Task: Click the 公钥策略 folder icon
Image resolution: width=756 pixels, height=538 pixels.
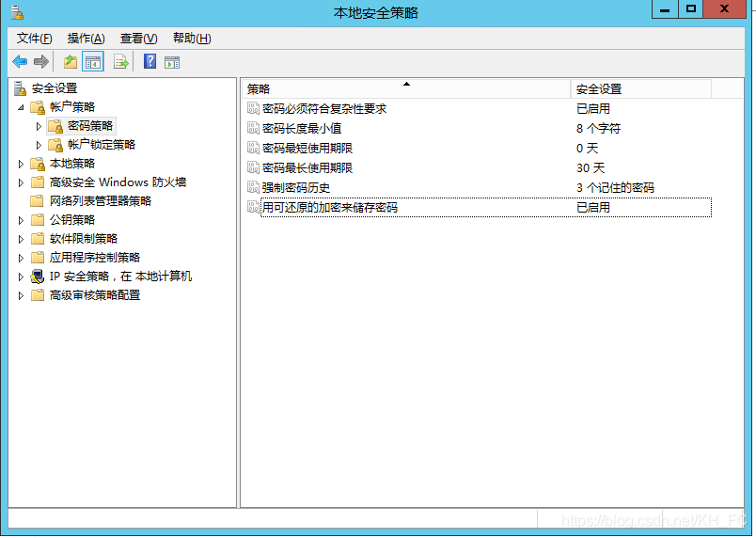Action: point(37,220)
